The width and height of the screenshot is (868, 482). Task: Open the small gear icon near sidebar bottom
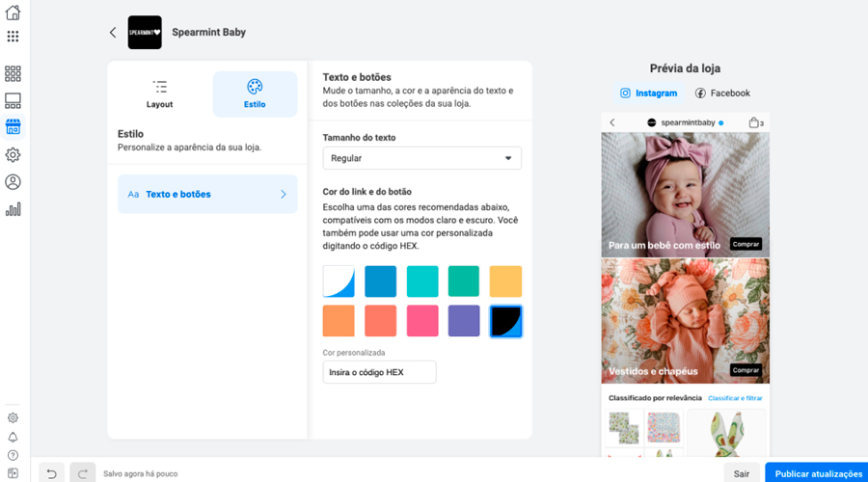13,417
